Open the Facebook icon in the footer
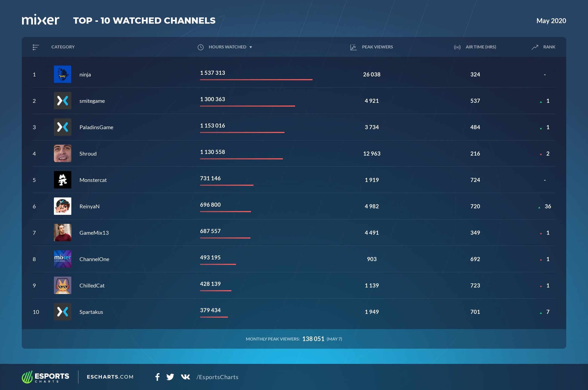This screenshot has height=390, width=588. 157,377
